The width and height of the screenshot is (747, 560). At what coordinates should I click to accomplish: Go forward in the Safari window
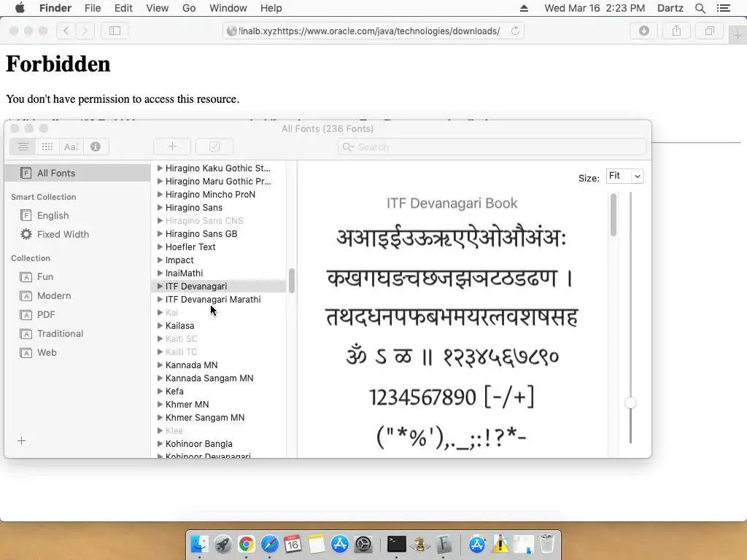pos(85,31)
